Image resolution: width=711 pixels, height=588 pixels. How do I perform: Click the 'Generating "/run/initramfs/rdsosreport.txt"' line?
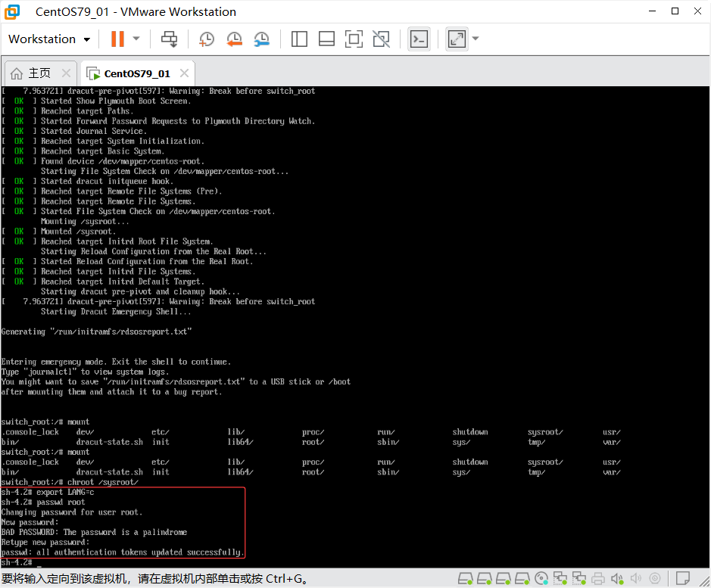click(x=96, y=332)
